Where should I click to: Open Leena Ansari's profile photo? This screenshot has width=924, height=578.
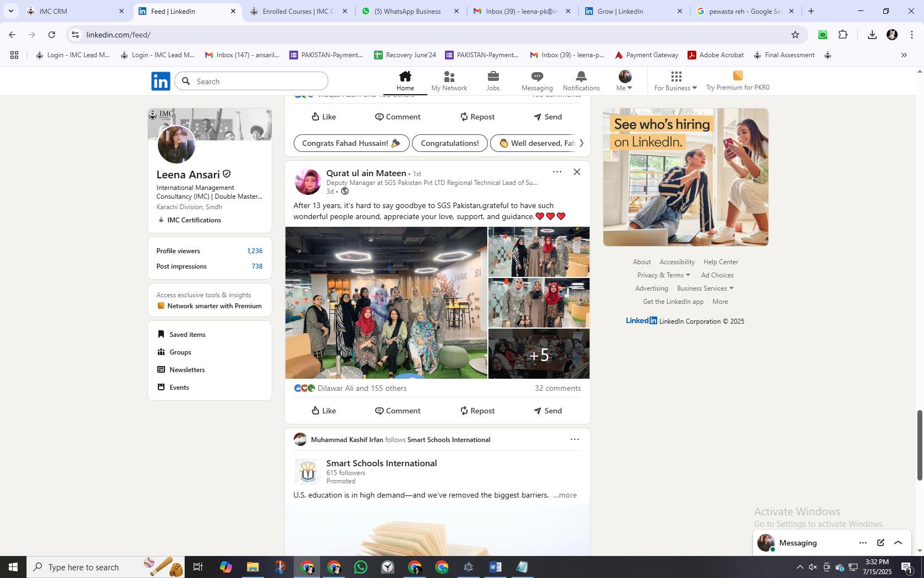click(177, 145)
